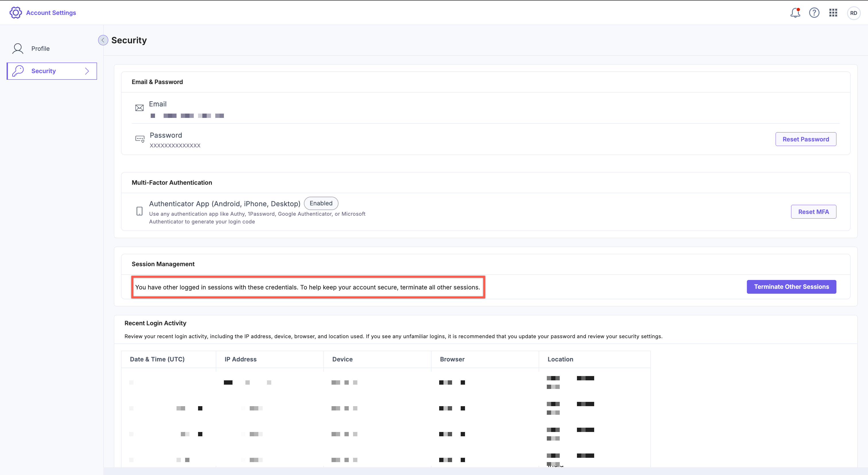Expand the Security chevron in sidebar

pyautogui.click(x=87, y=71)
